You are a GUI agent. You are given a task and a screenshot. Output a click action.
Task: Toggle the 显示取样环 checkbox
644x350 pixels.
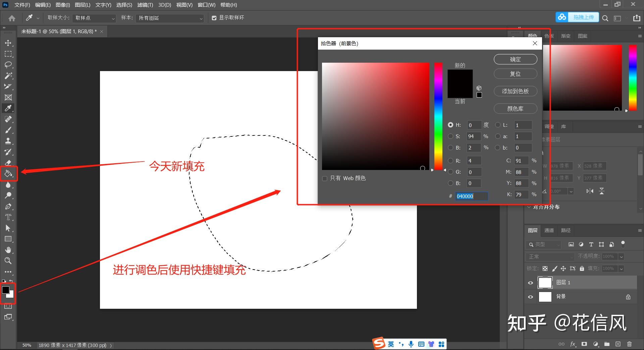click(x=214, y=18)
